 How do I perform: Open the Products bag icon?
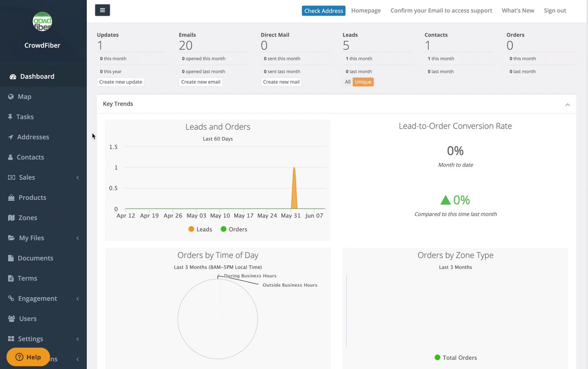click(x=11, y=198)
